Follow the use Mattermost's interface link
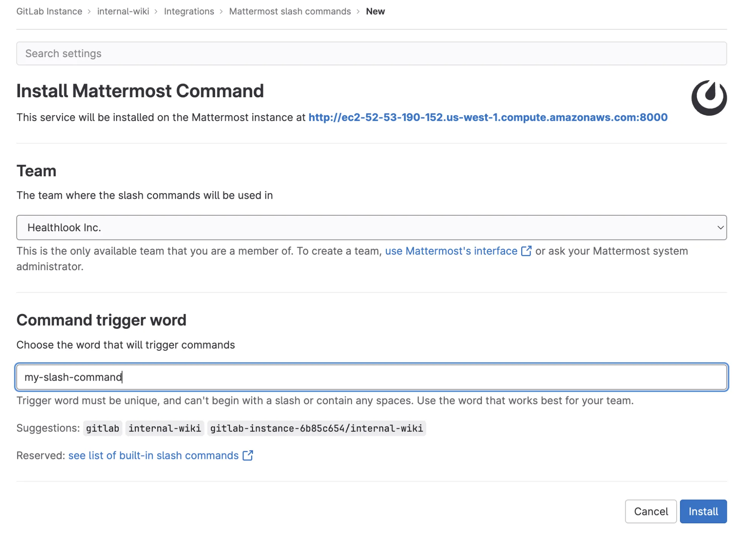This screenshot has width=756, height=543. [451, 251]
